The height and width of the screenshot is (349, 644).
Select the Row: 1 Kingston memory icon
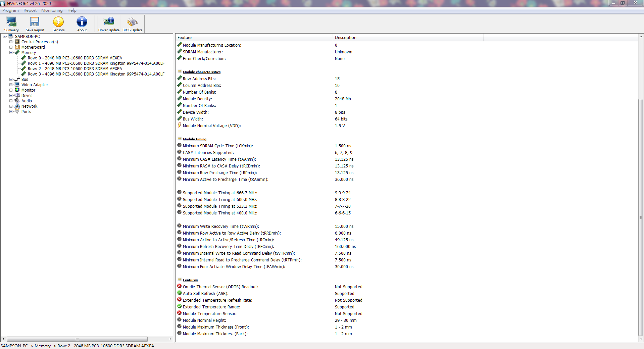tap(23, 63)
